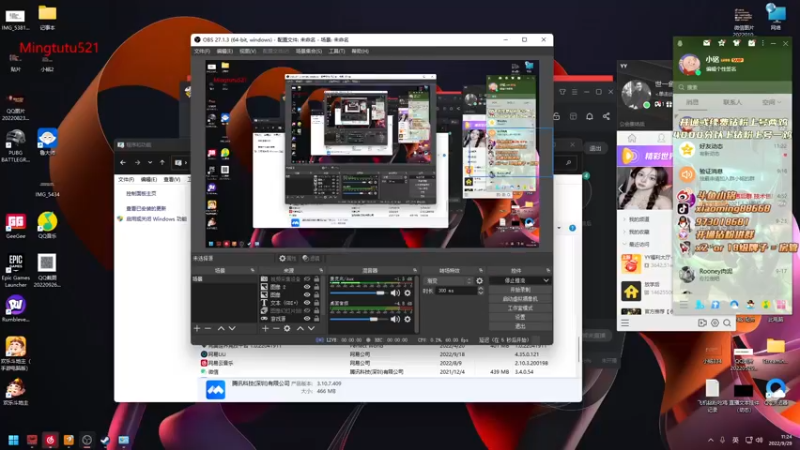
Task: Add a new source with the plus icon
Action: tap(265, 329)
